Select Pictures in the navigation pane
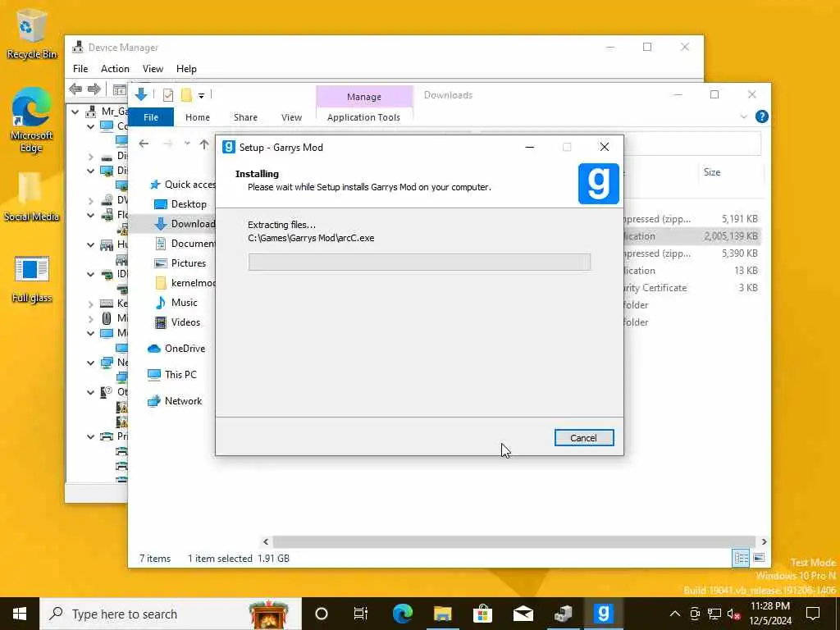This screenshot has height=630, width=840. [180, 263]
